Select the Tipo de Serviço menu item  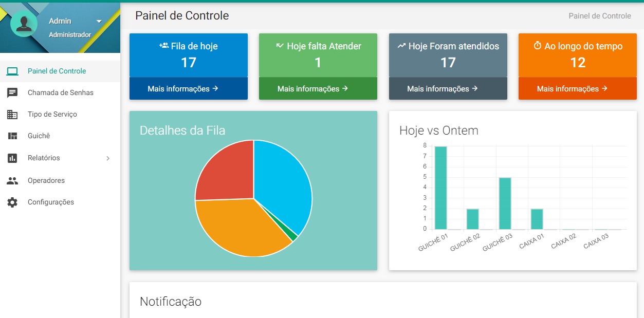coord(60,115)
